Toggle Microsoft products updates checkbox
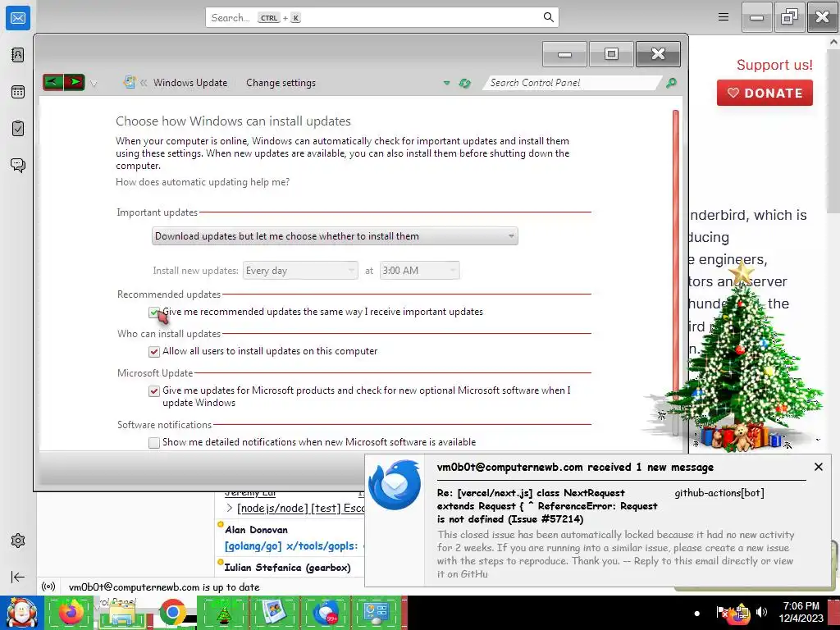This screenshot has height=630, width=840. (x=153, y=391)
